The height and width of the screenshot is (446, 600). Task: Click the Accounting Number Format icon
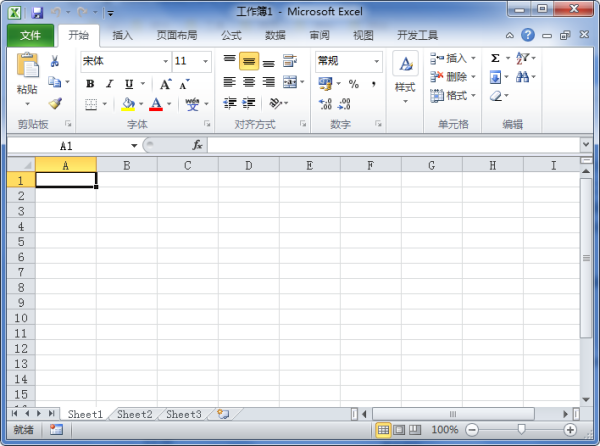tap(326, 83)
